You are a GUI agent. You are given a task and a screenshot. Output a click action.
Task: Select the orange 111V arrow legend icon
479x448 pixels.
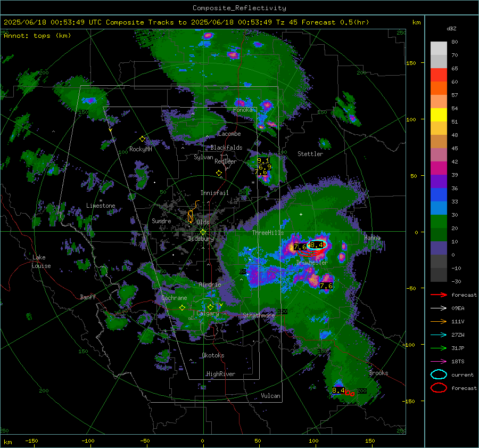pos(439,321)
